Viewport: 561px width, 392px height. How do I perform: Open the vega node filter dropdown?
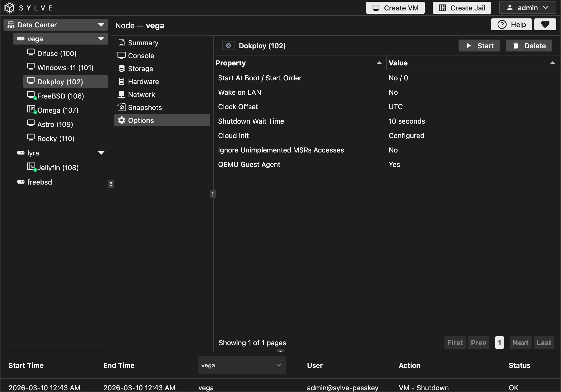[x=242, y=365]
